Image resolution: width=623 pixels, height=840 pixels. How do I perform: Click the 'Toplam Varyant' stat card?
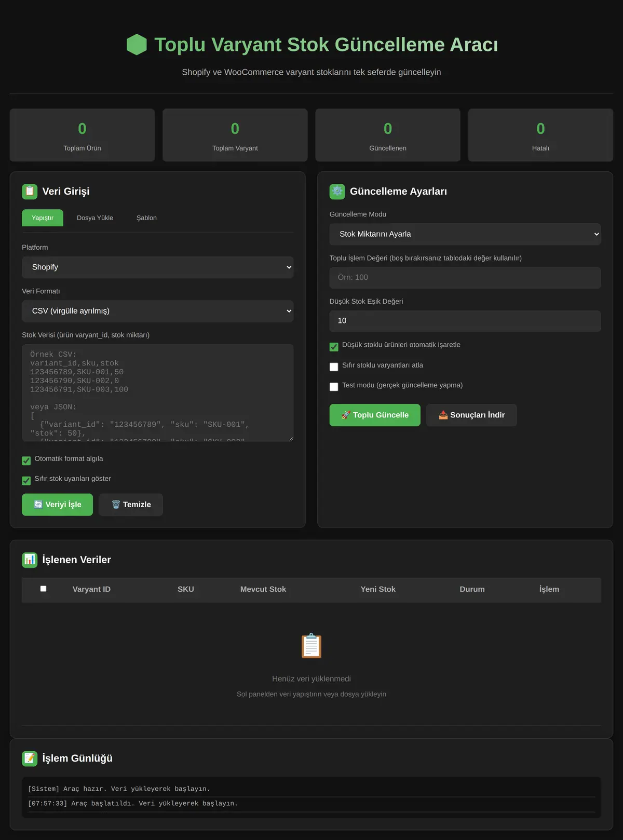[x=235, y=135]
